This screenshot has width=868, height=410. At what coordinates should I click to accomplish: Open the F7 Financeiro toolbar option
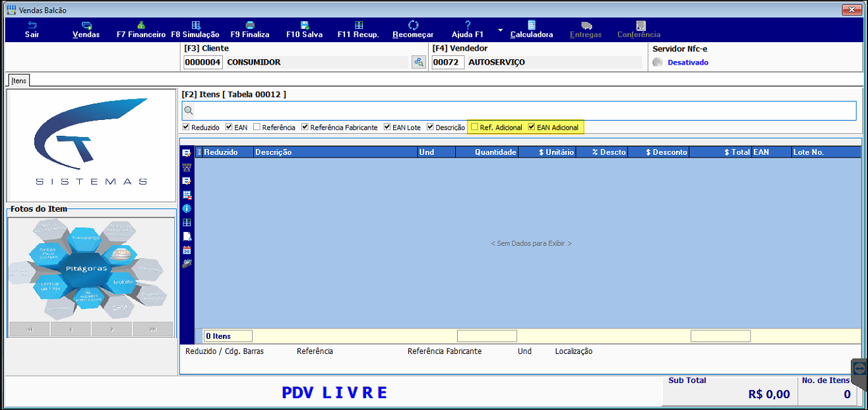(x=141, y=30)
